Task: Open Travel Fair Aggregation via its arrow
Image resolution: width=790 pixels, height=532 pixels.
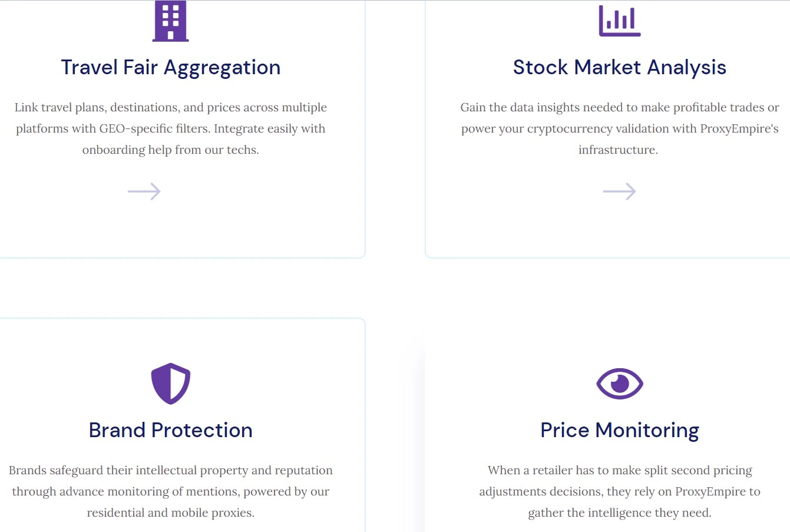Action: (144, 191)
